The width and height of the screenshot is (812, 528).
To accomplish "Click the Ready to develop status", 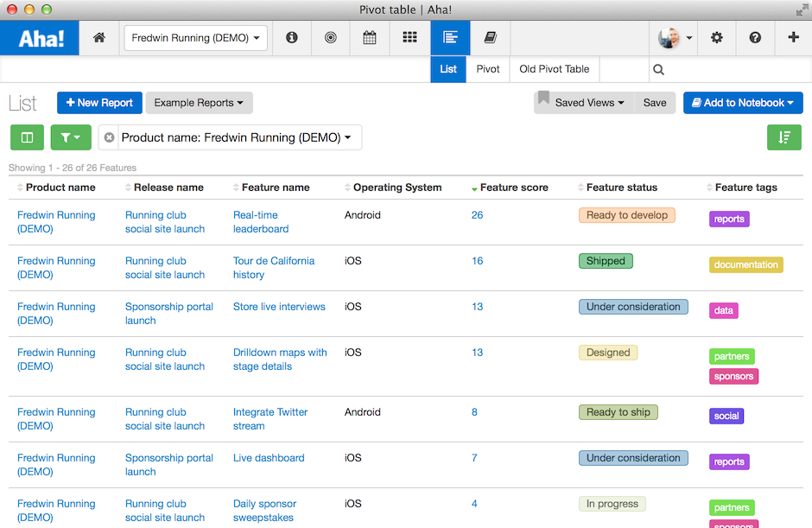I will click(x=626, y=215).
